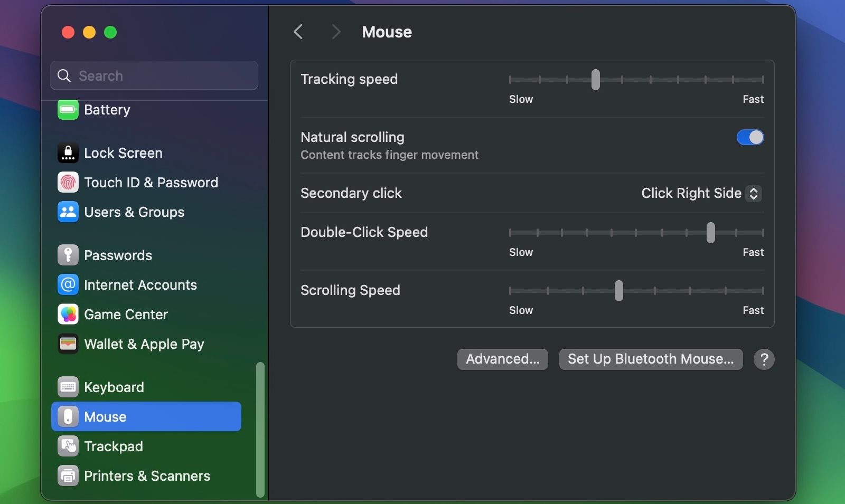Image resolution: width=845 pixels, height=504 pixels.
Task: Select the Game Center icon
Action: pyautogui.click(x=68, y=314)
